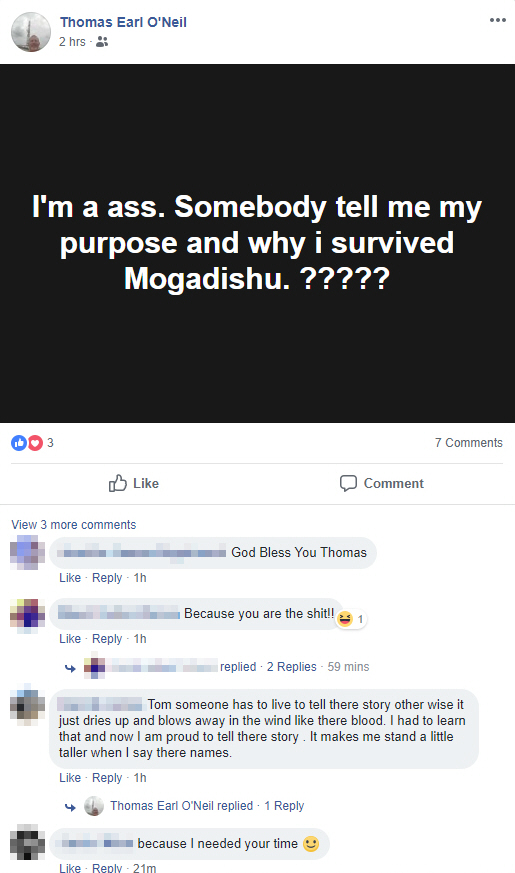Like the comment about telling their story
Image resolution: width=515 pixels, height=873 pixels.
70,778
